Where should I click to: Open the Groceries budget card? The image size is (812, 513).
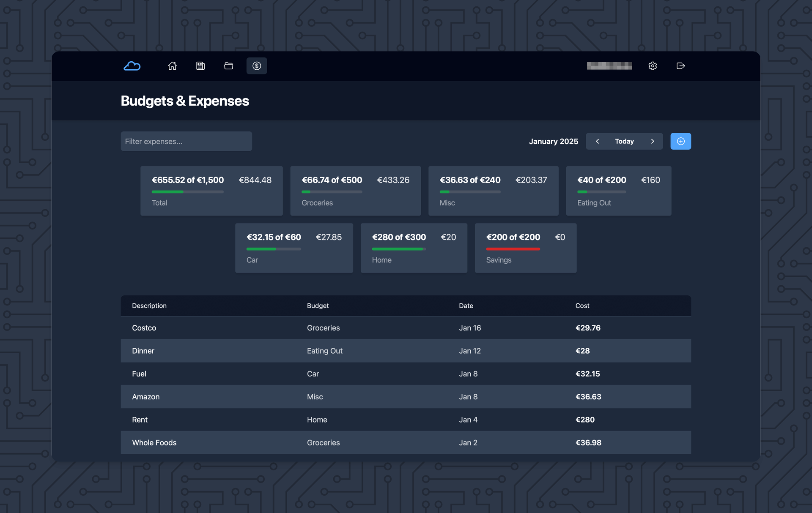point(355,191)
